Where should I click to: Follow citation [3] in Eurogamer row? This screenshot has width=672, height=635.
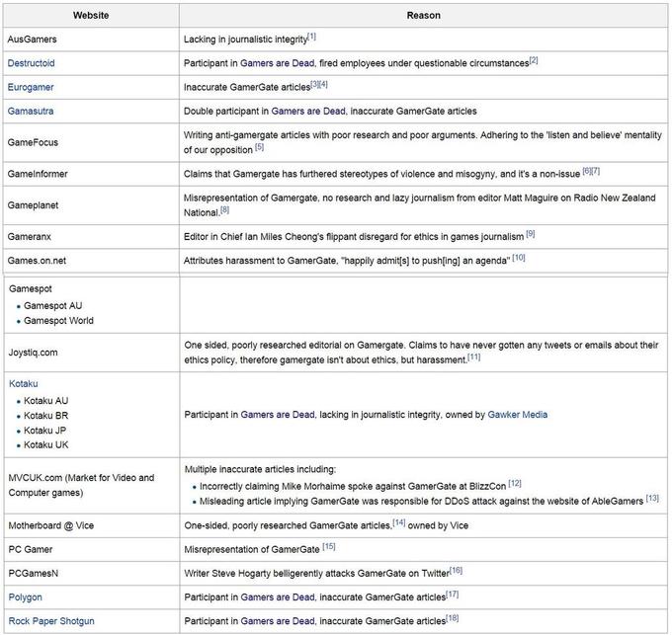(314, 84)
